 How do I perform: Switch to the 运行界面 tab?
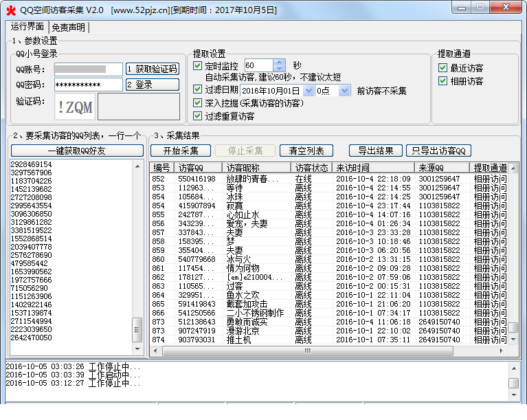(x=27, y=27)
